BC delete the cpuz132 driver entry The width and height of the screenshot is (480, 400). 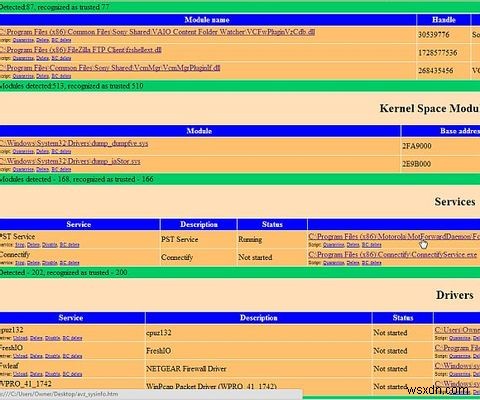coord(72,338)
